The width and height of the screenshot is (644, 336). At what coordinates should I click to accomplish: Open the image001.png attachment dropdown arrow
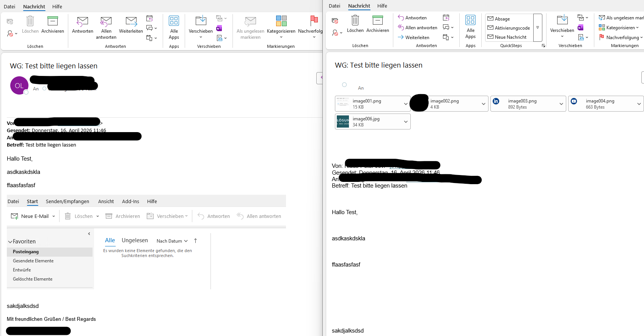pyautogui.click(x=405, y=104)
